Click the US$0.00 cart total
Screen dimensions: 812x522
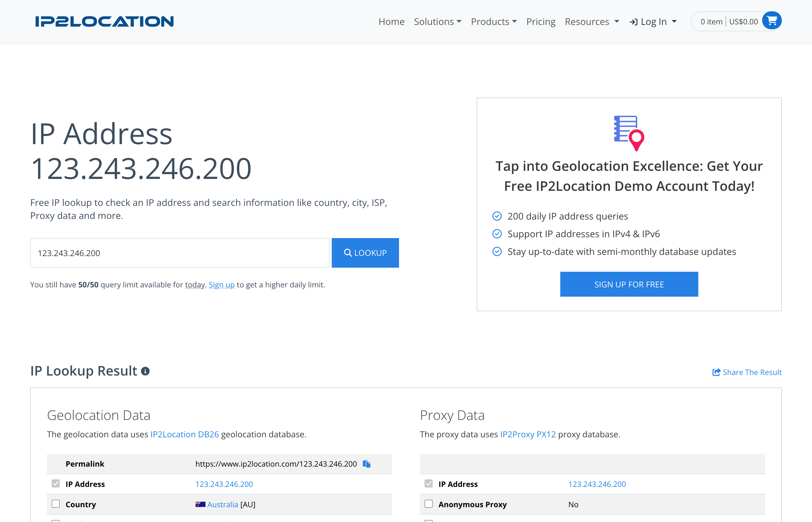pyautogui.click(x=743, y=22)
